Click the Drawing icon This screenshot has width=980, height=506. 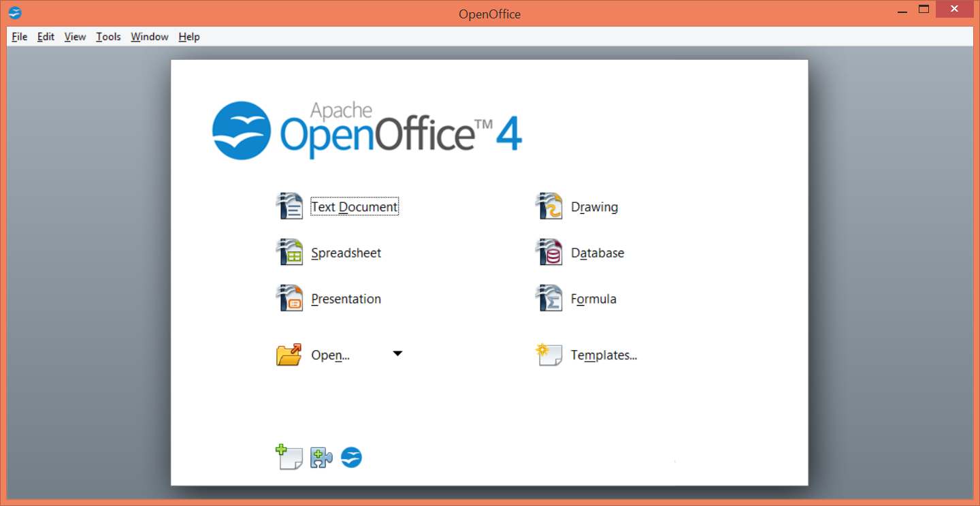(549, 206)
